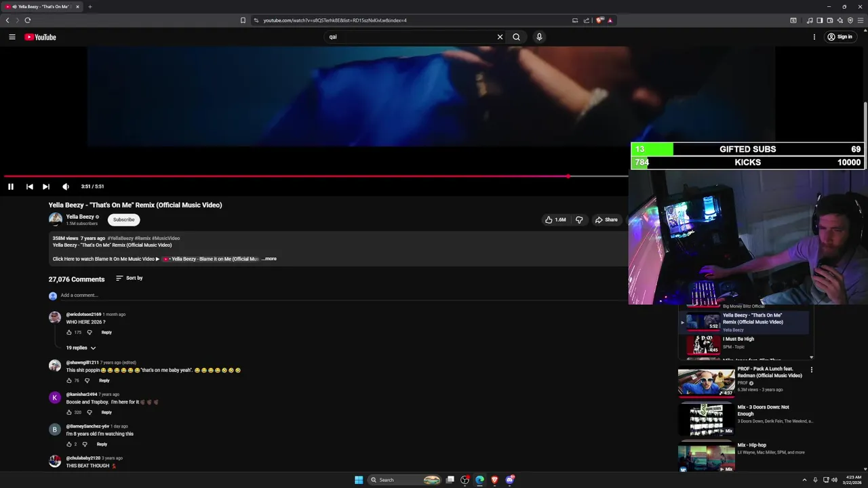Select the Yella Beezy browser tab
Image resolution: width=868 pixels, height=488 pixels.
[x=42, y=7]
